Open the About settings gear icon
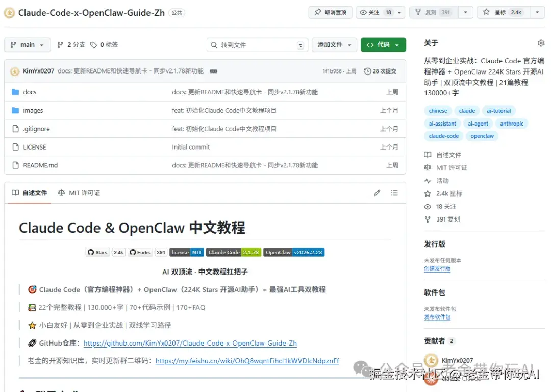 pos(541,43)
